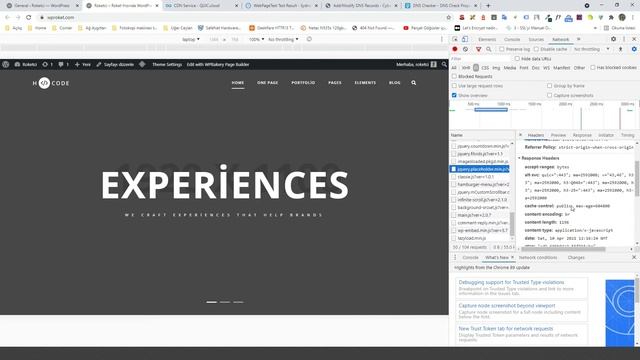Toggle device toolbar icon
Viewport: 640px width, 360px height.
point(465,39)
